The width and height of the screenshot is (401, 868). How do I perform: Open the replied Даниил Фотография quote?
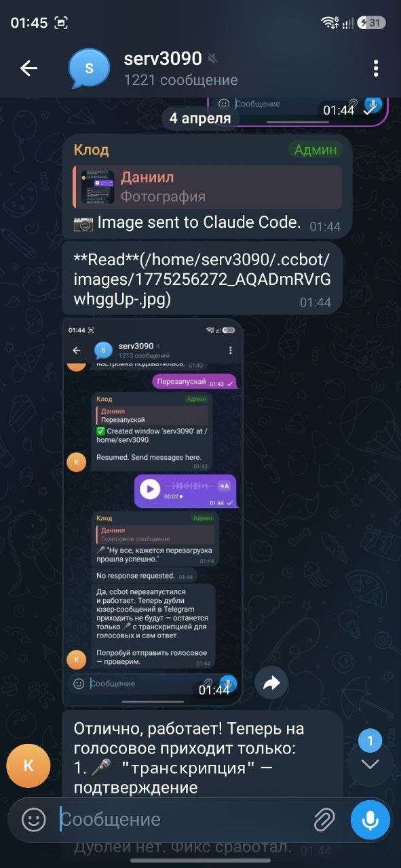pyautogui.click(x=207, y=186)
